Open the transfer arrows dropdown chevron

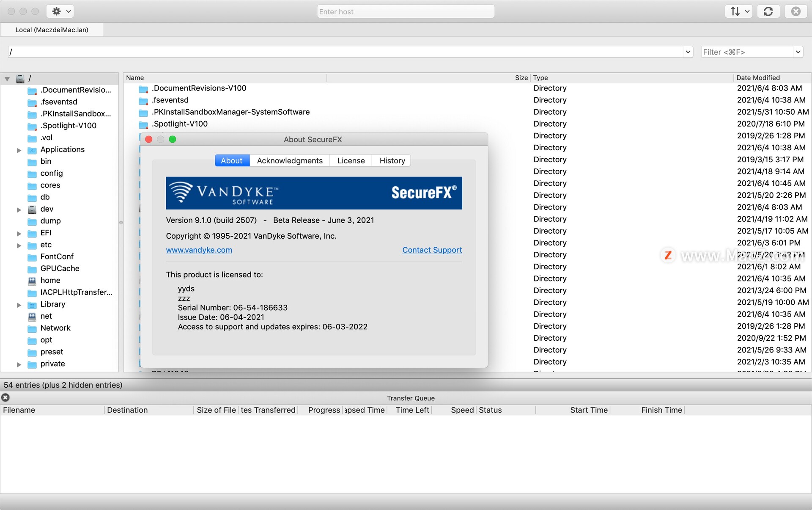747,11
